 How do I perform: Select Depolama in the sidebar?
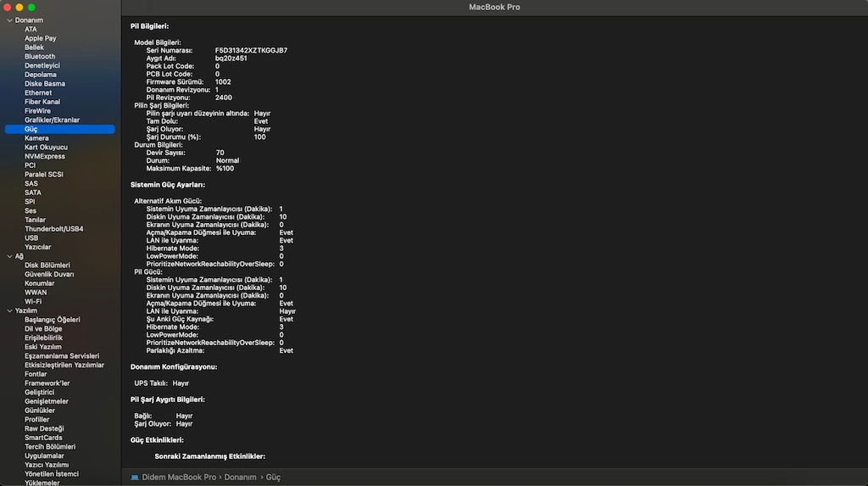[x=41, y=75]
